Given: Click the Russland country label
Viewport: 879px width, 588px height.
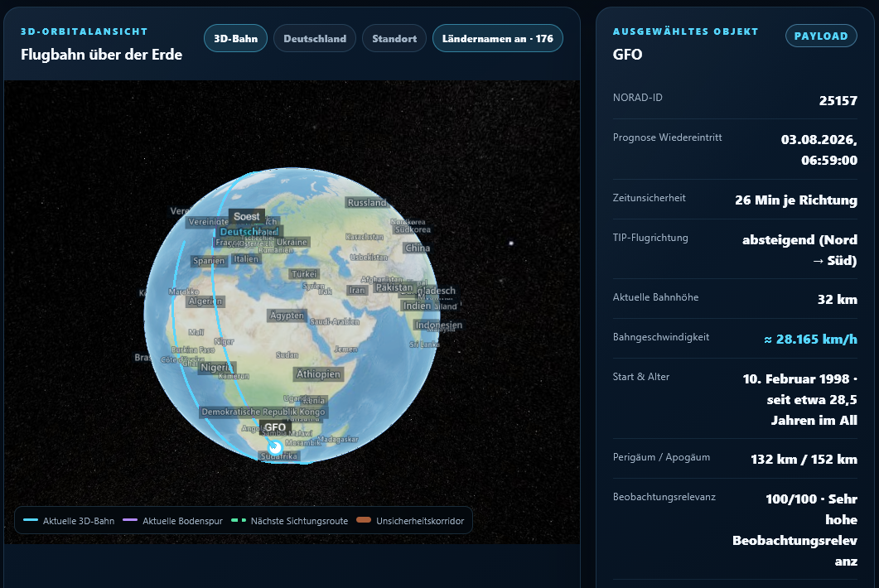Looking at the screenshot, I should pos(367,202).
